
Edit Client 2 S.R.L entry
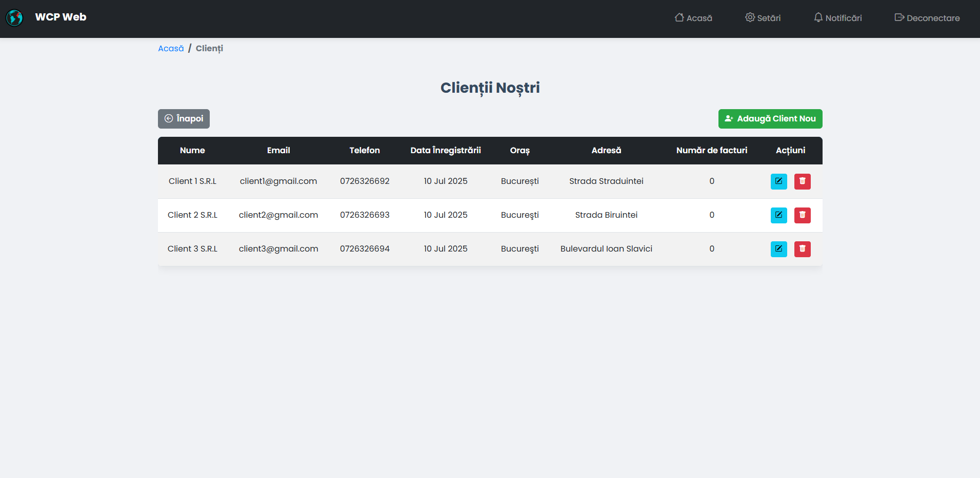click(778, 215)
